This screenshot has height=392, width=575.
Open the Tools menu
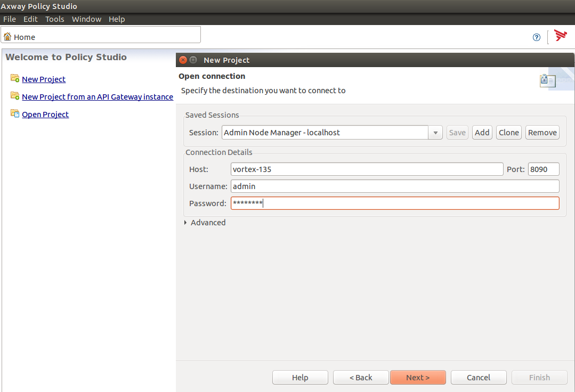(55, 19)
